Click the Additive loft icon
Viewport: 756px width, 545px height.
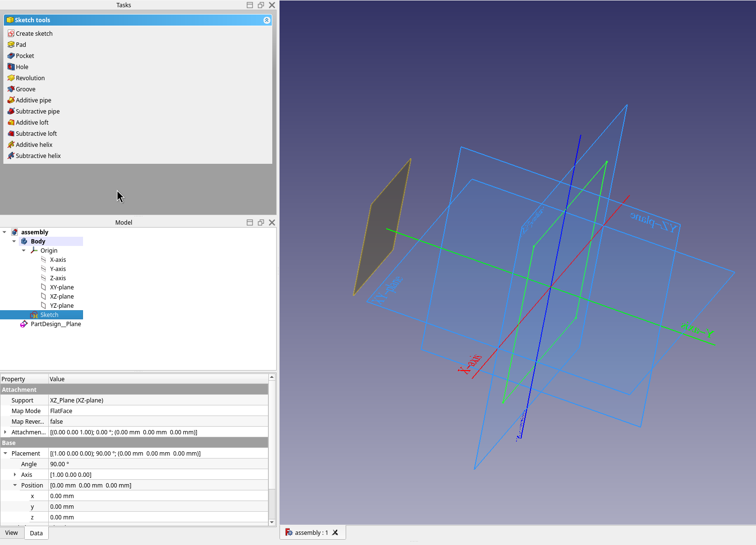tap(11, 122)
